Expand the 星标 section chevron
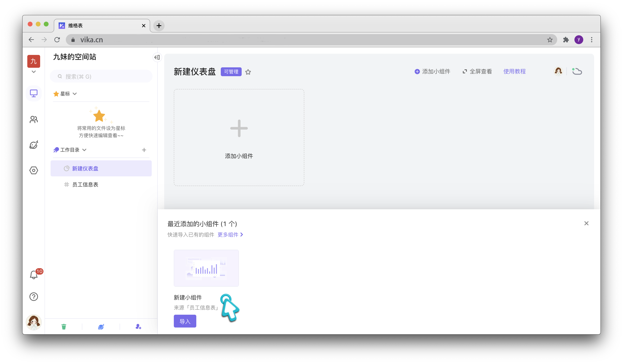 (75, 94)
